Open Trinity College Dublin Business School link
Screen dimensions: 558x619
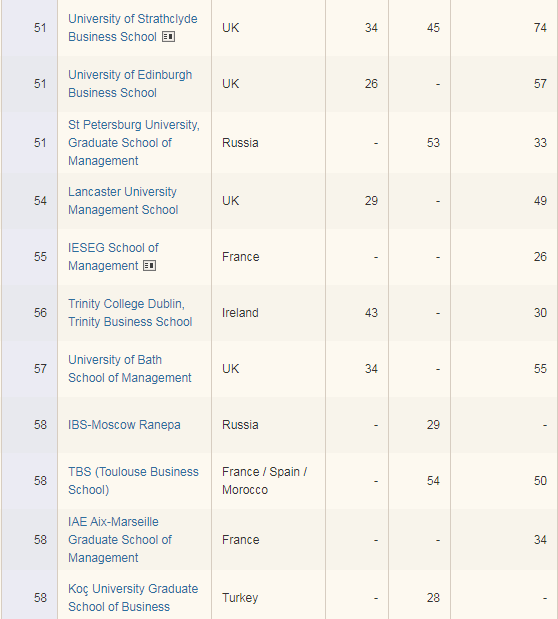point(130,313)
